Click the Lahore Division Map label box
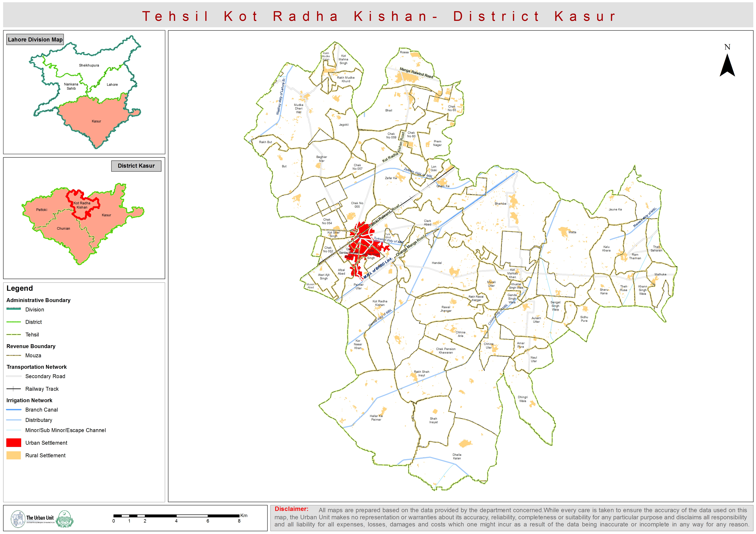This screenshot has width=756, height=534. 35,39
